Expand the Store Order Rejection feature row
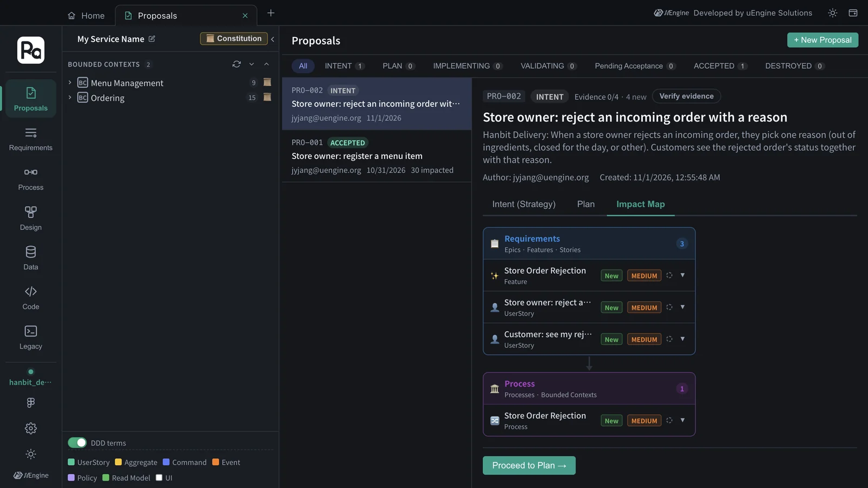This screenshot has width=868, height=488. [x=682, y=275]
